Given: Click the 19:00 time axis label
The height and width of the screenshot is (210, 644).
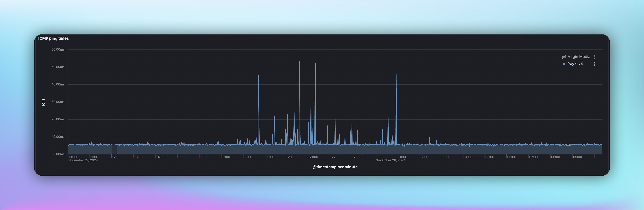Looking at the screenshot, I should tap(270, 157).
